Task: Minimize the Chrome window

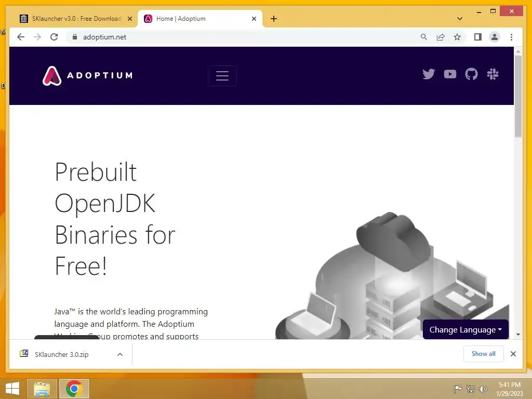Action: [x=478, y=11]
